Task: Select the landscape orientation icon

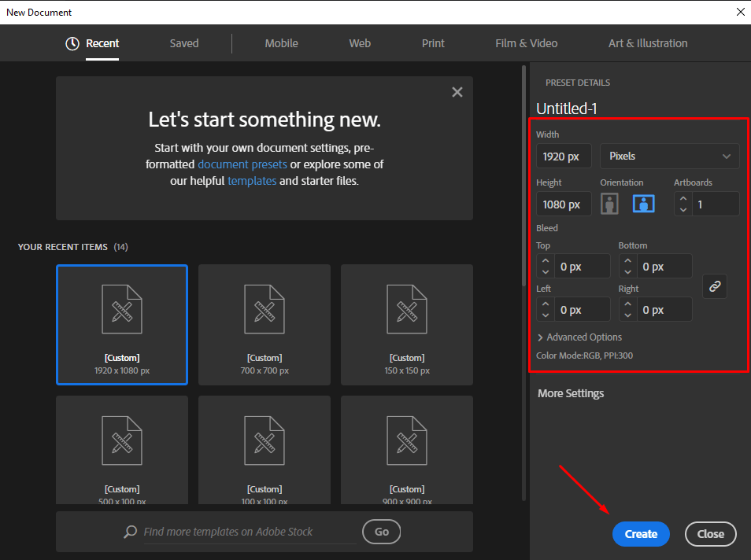Action: (642, 203)
